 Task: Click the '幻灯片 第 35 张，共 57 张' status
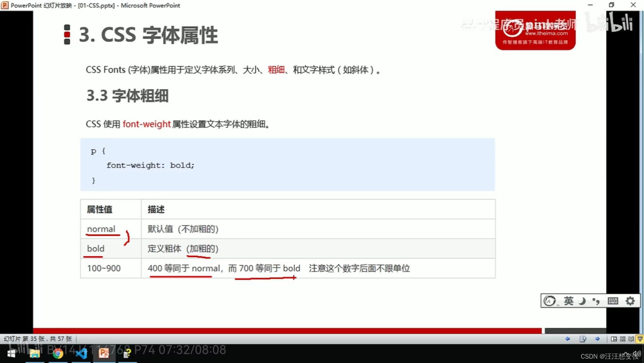(38, 339)
